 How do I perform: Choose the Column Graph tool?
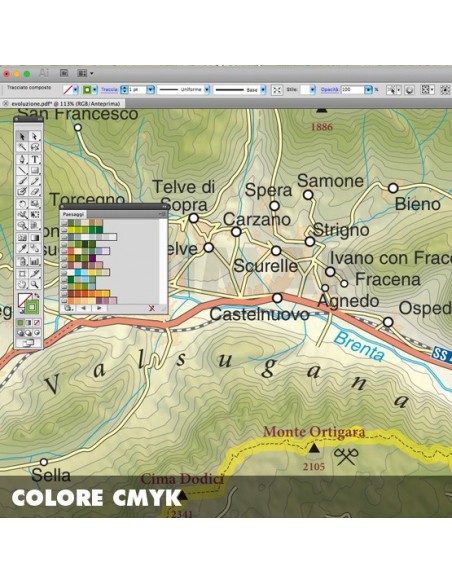point(34,261)
